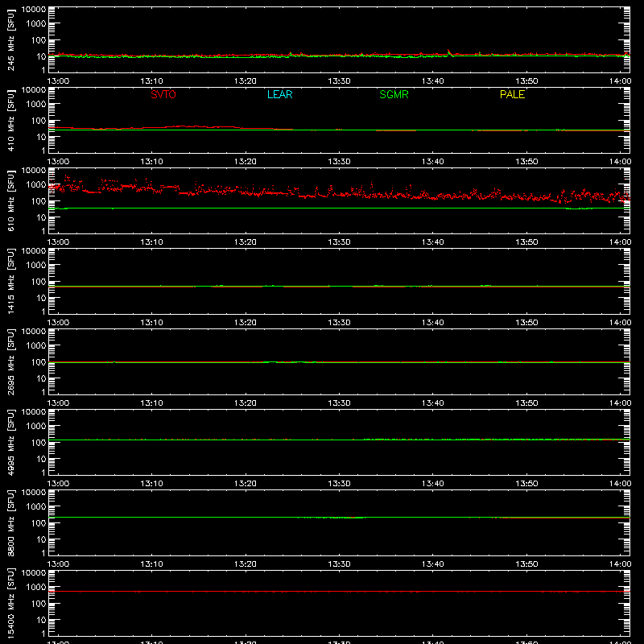644x644 pixels.
Task: Select the 2695 MHz [SFU] axis title
Action: tap(10, 361)
